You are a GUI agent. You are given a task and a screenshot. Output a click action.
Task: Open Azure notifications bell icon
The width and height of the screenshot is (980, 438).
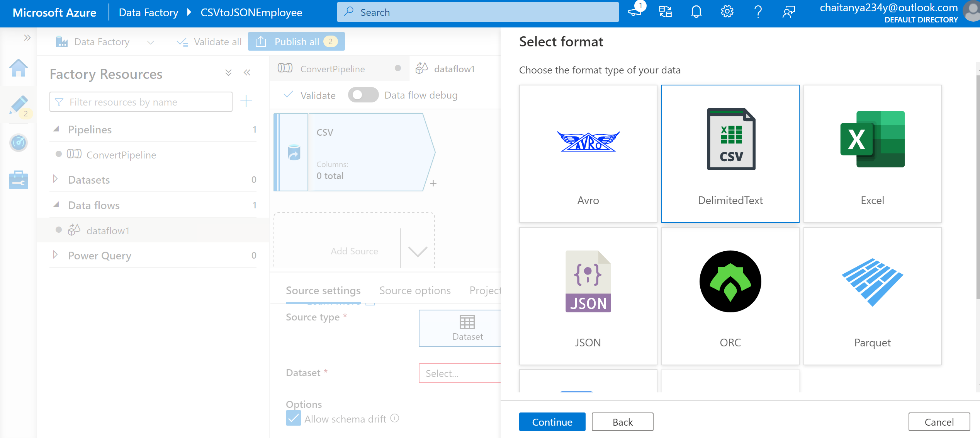pos(696,12)
